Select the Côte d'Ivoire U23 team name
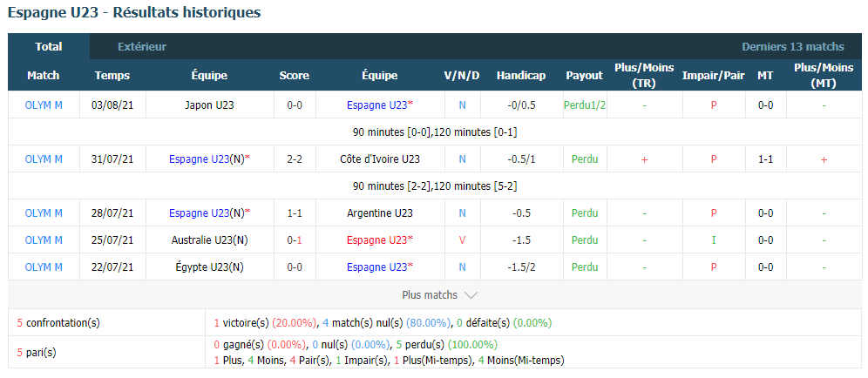The height and width of the screenshot is (378, 868). 380,159
